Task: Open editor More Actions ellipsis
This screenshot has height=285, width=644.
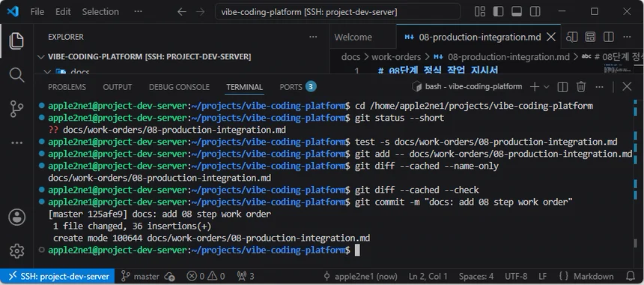Action: click(x=627, y=37)
